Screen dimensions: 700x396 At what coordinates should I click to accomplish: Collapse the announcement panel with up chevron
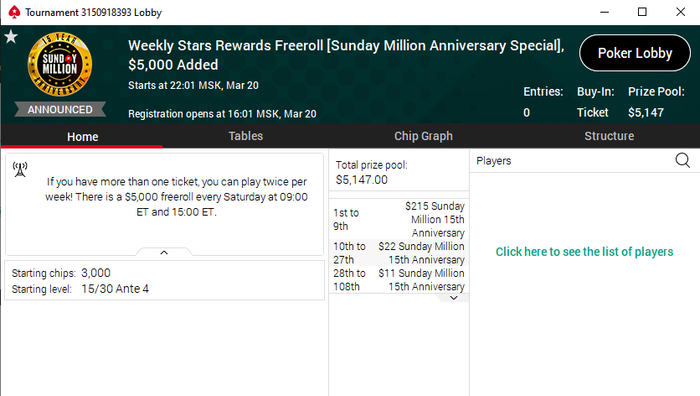[x=164, y=252]
